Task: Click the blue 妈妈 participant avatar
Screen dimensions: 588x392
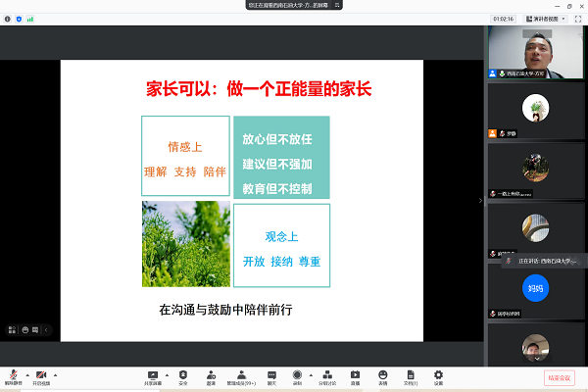Action: pos(534,289)
